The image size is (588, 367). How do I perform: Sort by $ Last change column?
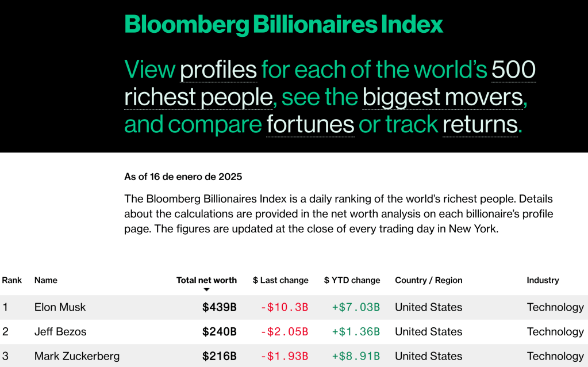(280, 280)
